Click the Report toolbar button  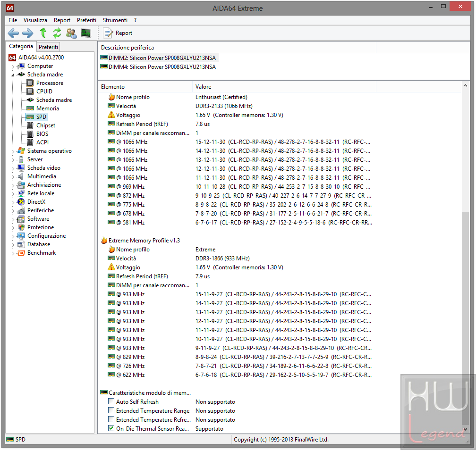point(118,33)
